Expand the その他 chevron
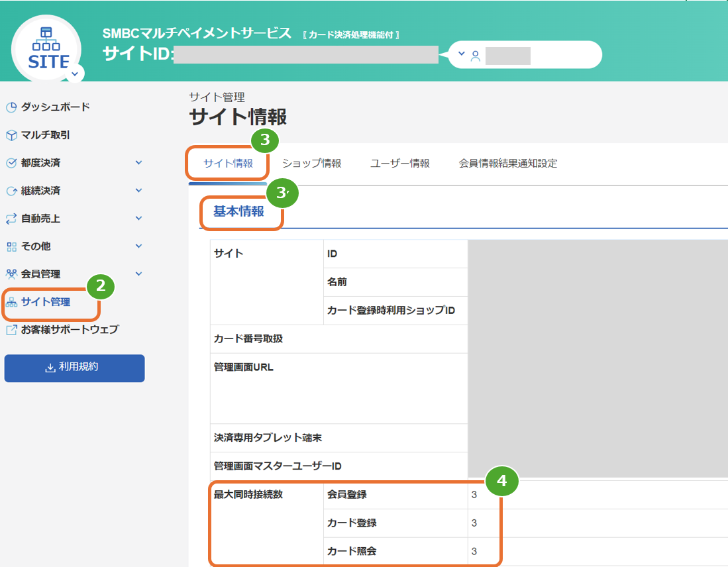This screenshot has width=728, height=567. 138,246
